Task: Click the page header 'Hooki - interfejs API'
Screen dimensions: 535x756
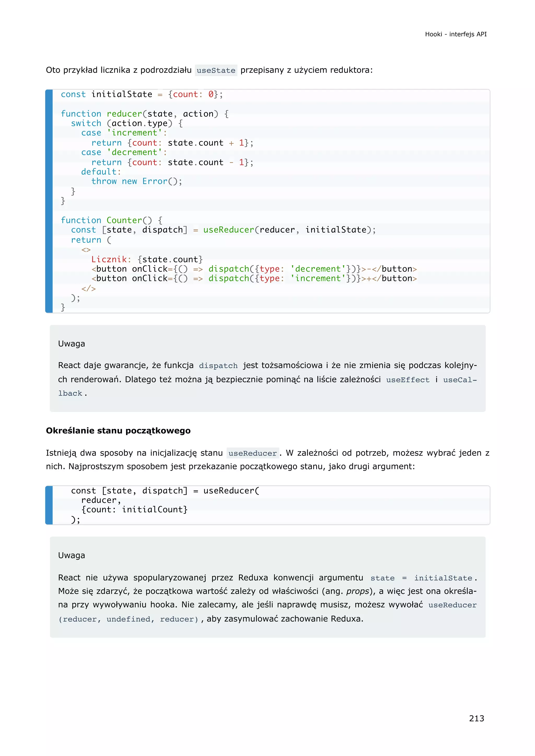Action: click(455, 34)
